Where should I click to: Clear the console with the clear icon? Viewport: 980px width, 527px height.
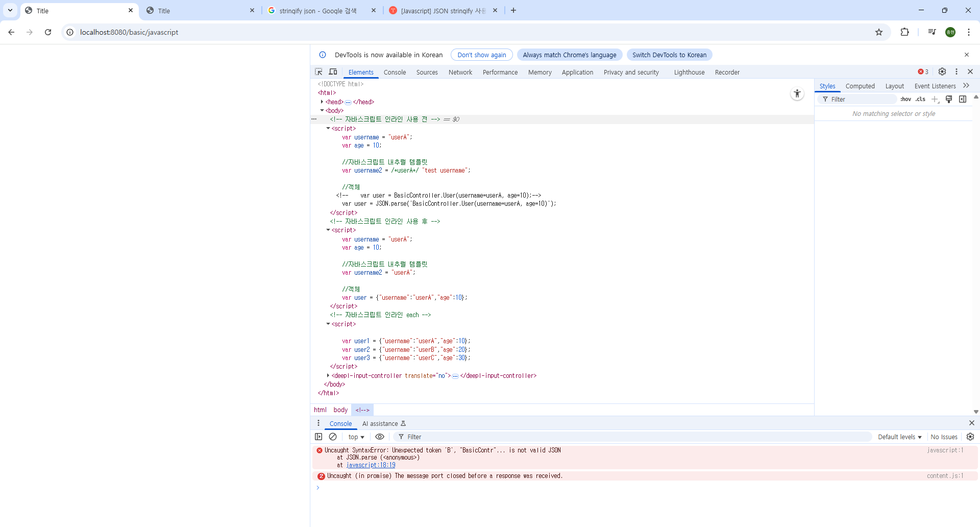click(x=333, y=437)
